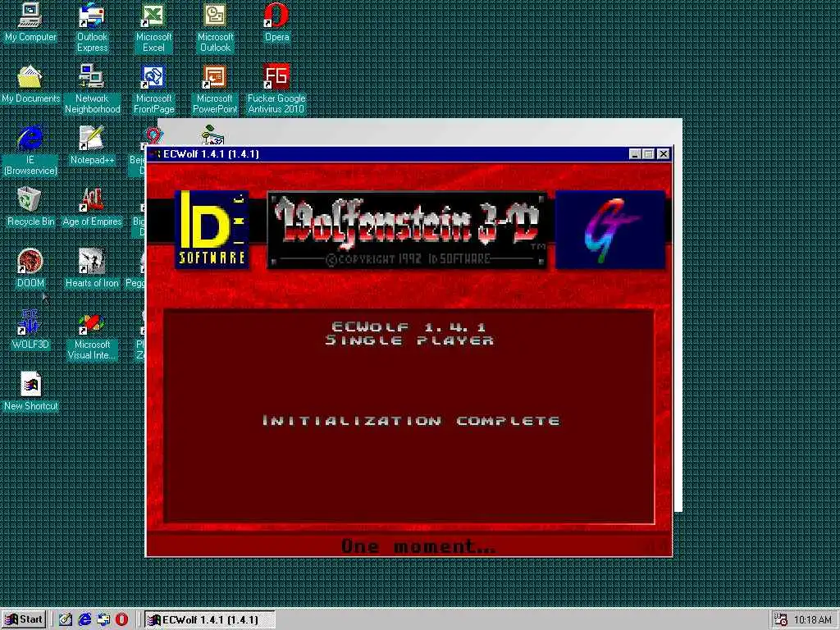Launch Outlook Express from desktop
This screenshot has width=840, height=630.
(x=92, y=27)
